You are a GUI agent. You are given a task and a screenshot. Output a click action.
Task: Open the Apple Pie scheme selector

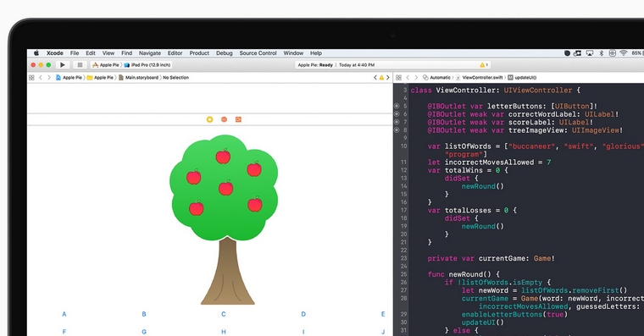106,65
